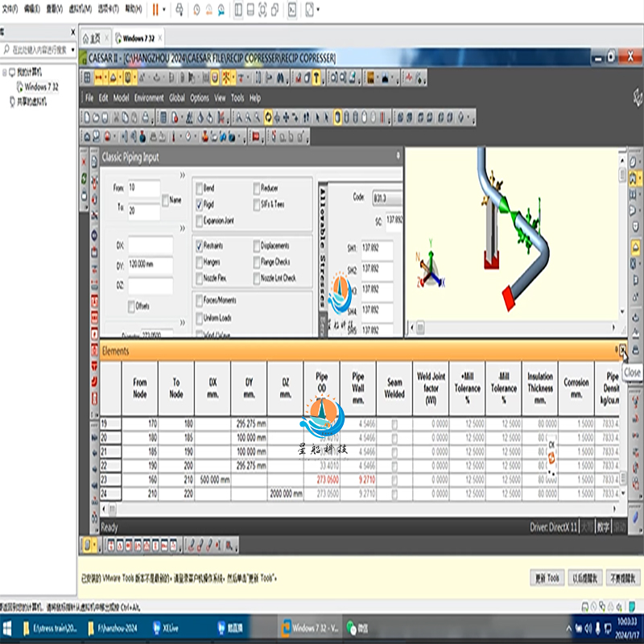Click the Pan four-arrow icon in view toolbar
This screenshot has width=644, height=644.
(287, 118)
